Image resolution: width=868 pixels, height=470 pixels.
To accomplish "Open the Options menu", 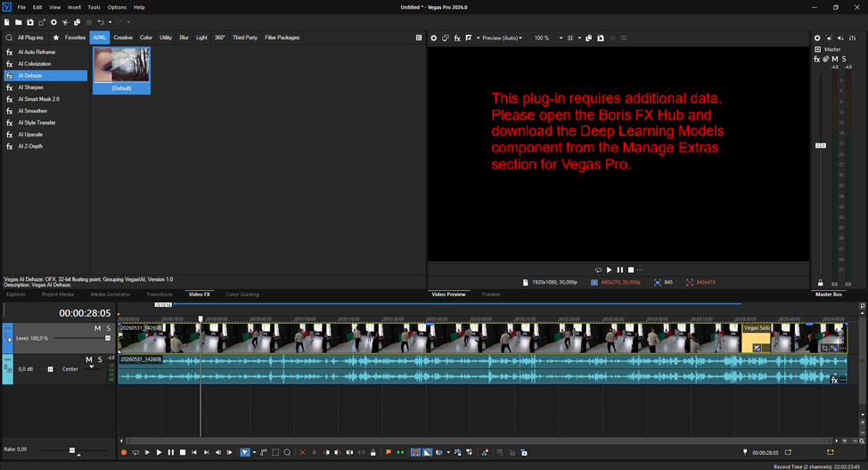I will 117,7.
